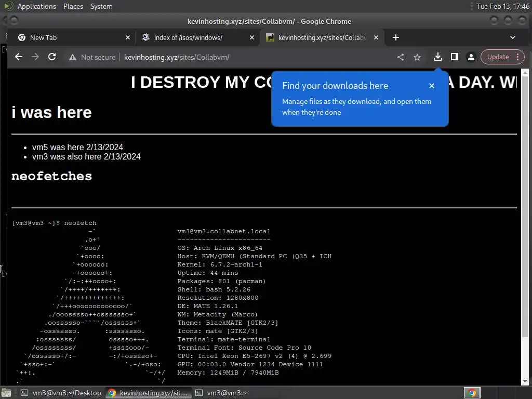Click the 'OS: Arch Linux x86_64' line
Viewport: 532px width, 399px height.
(220, 248)
